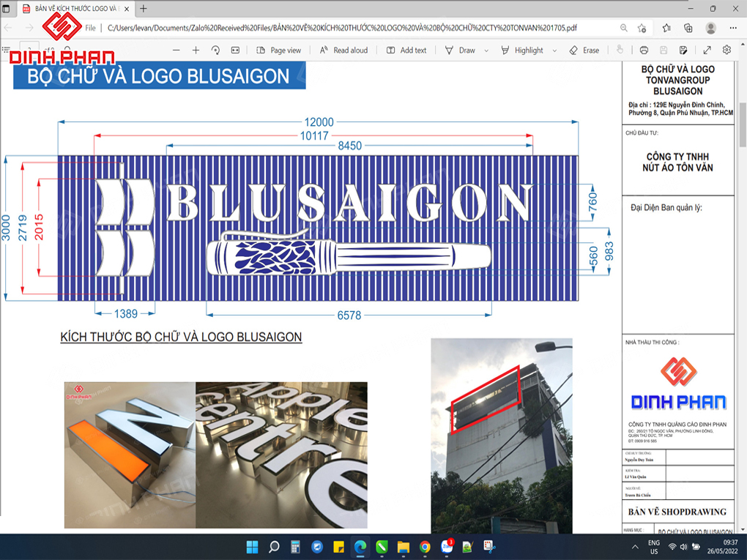Click the BẢN VẼ SHOPDRAWING title
The width and height of the screenshot is (747, 560).
[x=677, y=512]
